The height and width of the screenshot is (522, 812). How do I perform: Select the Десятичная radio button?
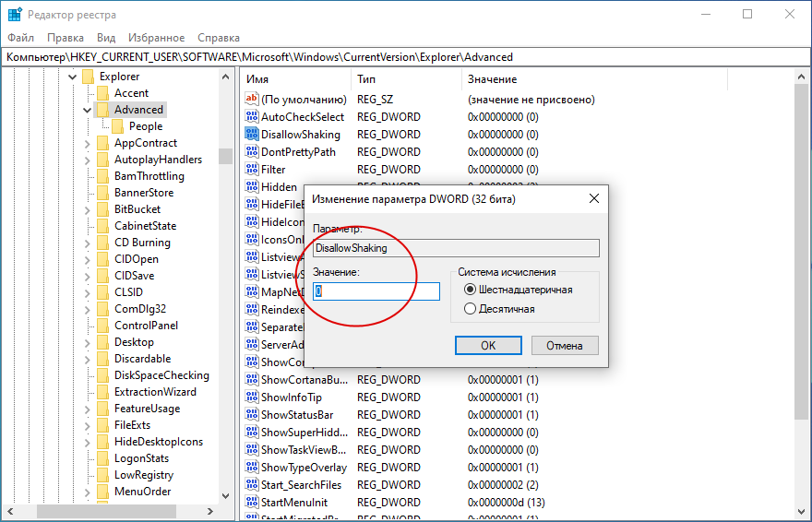[471, 309]
